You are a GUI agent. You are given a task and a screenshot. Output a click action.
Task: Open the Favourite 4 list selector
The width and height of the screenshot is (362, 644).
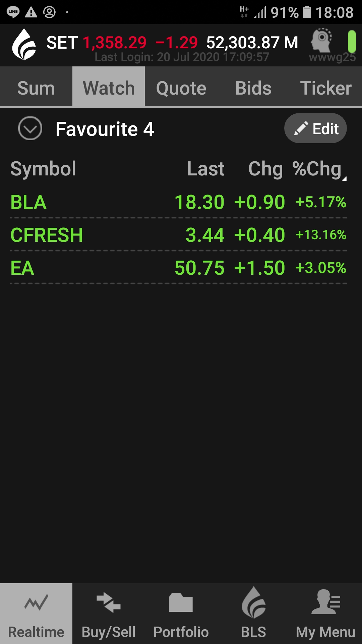click(x=105, y=129)
